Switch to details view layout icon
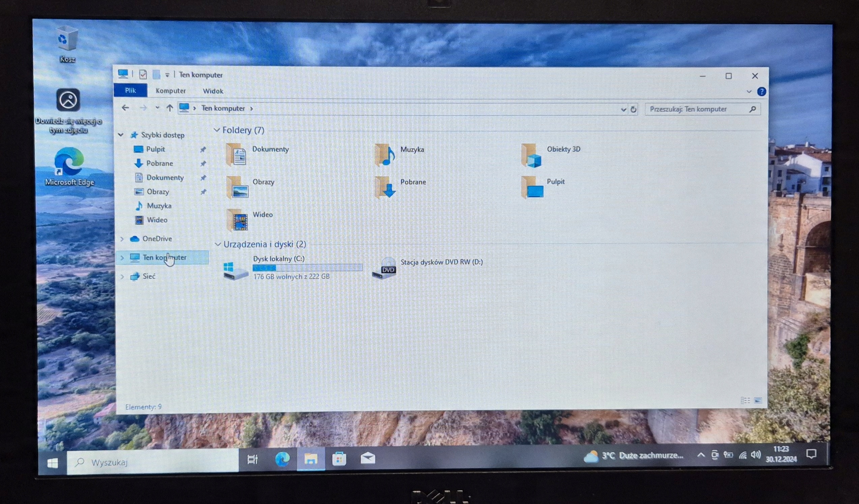Image resolution: width=859 pixels, height=504 pixels. click(745, 400)
